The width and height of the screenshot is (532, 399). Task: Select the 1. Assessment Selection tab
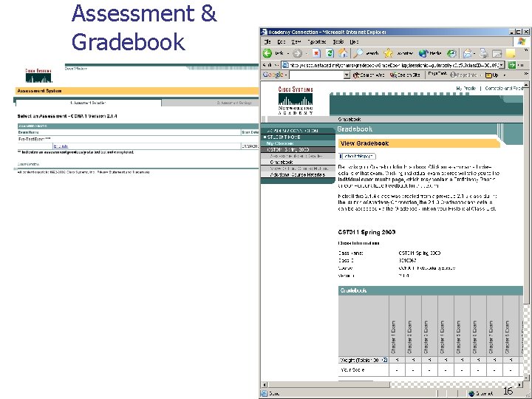pyautogui.click(x=88, y=103)
